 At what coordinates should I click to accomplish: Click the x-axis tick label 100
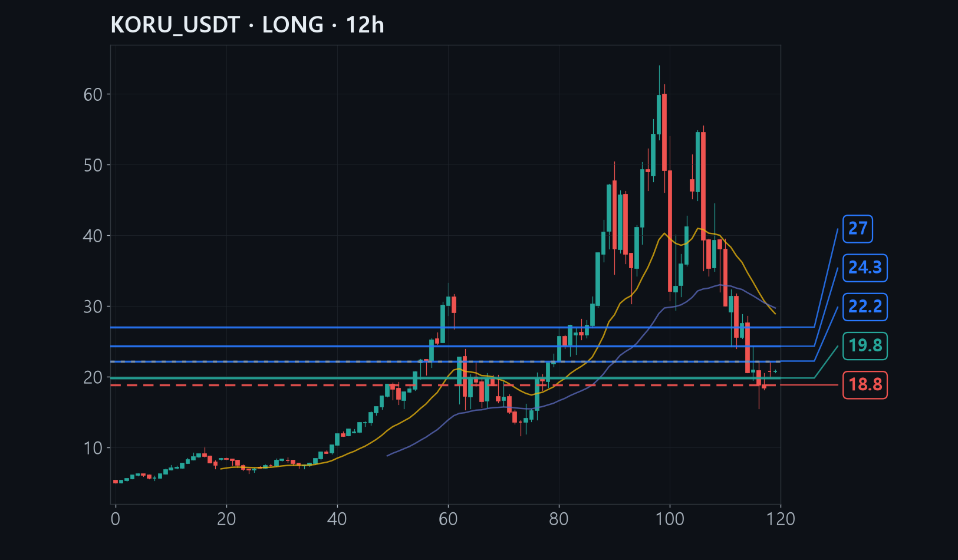point(670,519)
